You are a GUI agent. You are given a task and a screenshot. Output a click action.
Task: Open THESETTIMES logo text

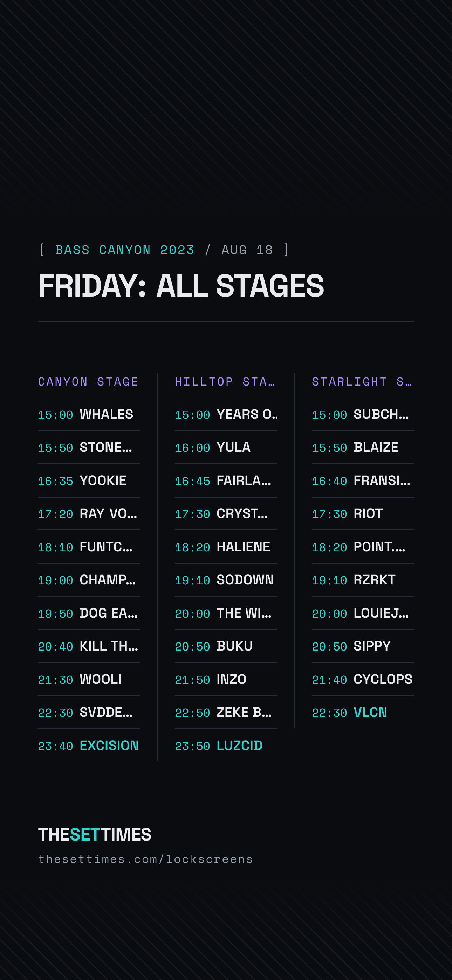[95, 834]
